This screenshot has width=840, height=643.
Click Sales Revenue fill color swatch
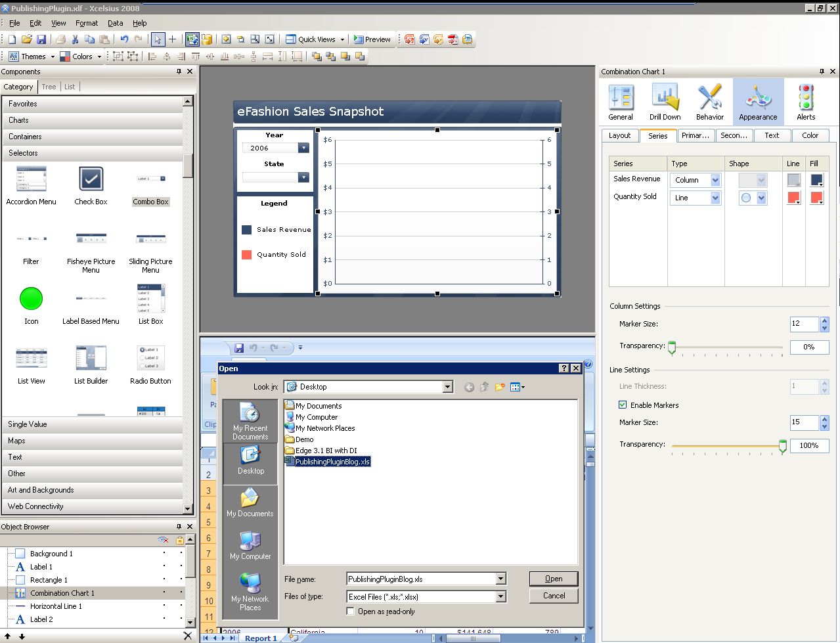817,180
